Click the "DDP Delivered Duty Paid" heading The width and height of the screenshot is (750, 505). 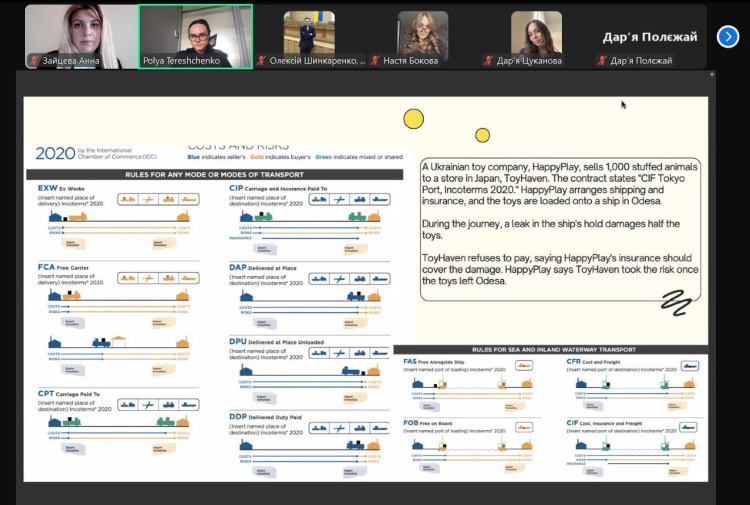265,417
